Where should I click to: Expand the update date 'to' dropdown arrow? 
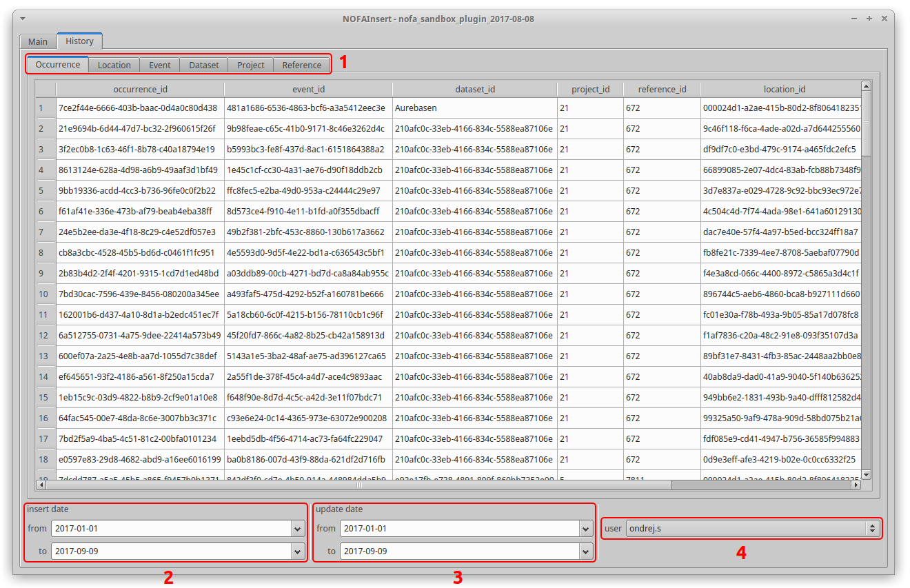(x=587, y=551)
